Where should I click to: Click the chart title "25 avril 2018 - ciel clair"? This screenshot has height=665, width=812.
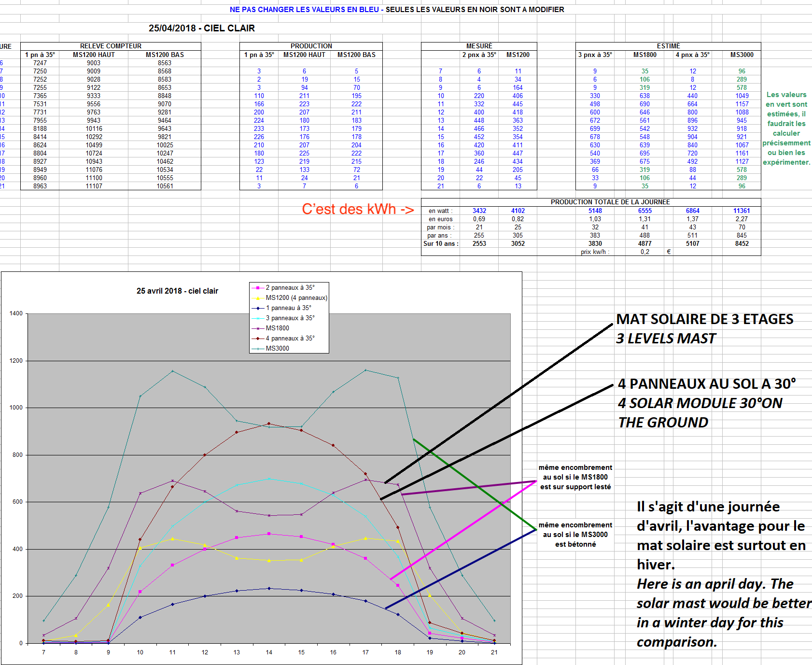[x=177, y=291]
